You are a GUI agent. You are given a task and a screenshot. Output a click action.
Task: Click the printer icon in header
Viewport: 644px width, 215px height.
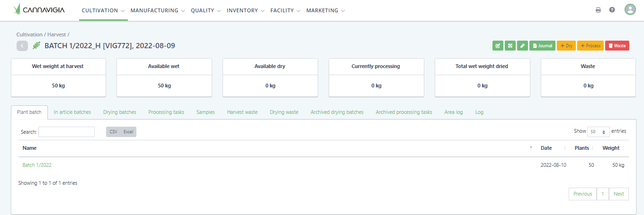[x=598, y=10]
